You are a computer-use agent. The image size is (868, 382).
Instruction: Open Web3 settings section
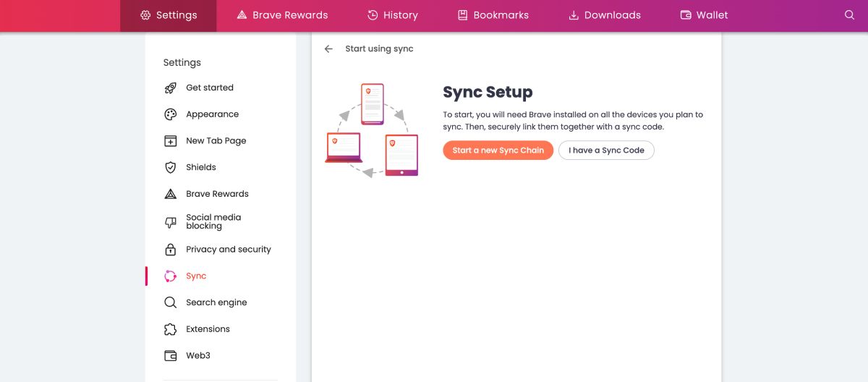coord(197,356)
